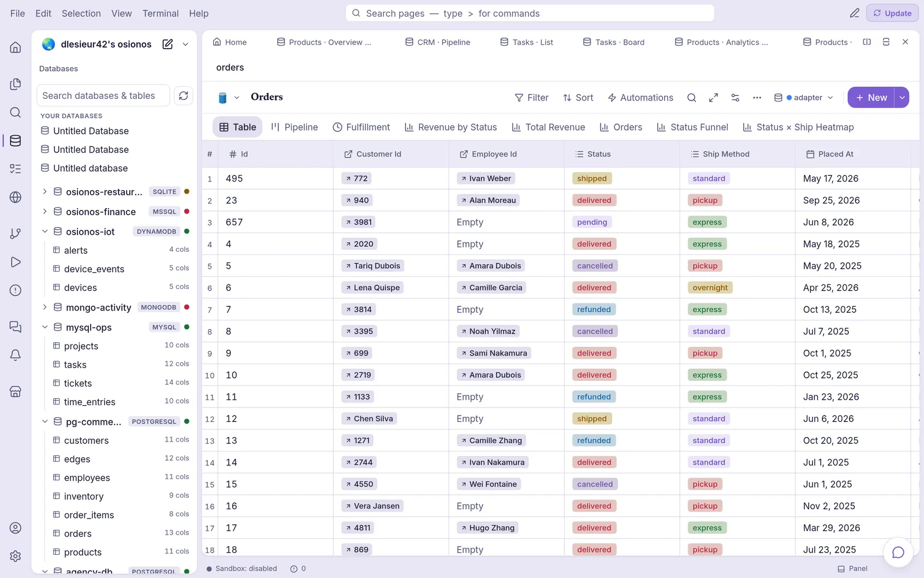Image resolution: width=924 pixels, height=578 pixels.
Task: Click the compose new page icon
Action: [x=167, y=45]
